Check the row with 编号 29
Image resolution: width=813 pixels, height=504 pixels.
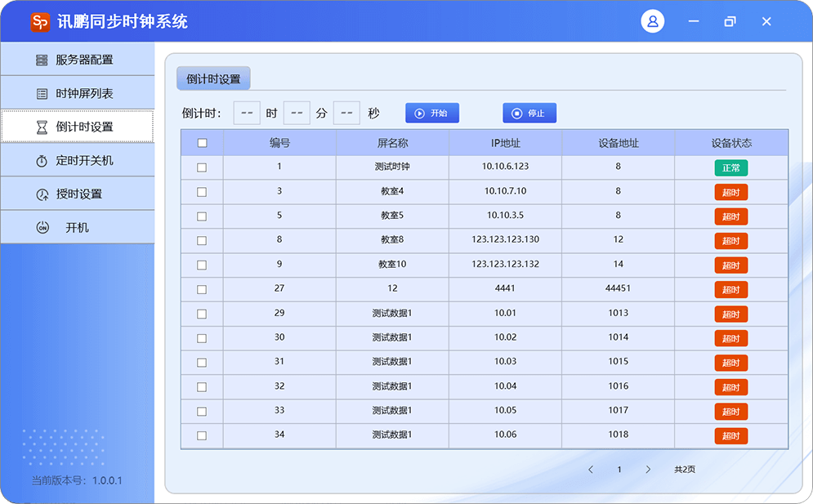click(x=202, y=314)
